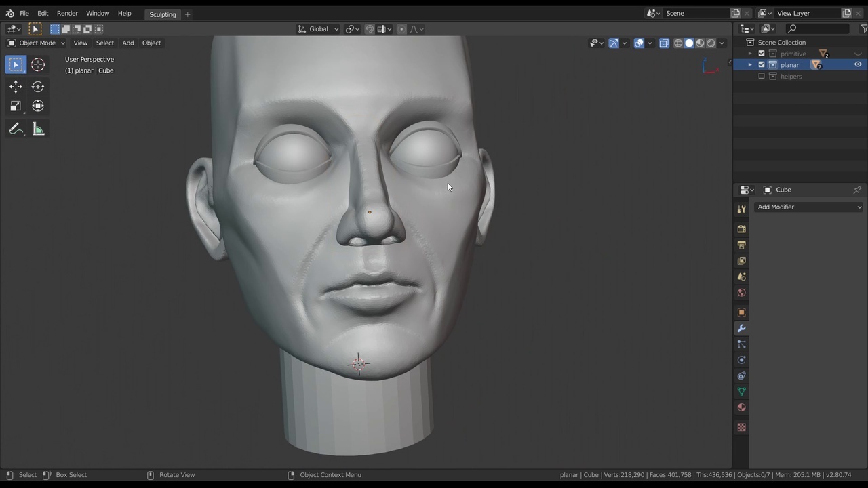Toggle X-Ray mode in the viewport header
This screenshot has width=868, height=488.
coord(664,43)
